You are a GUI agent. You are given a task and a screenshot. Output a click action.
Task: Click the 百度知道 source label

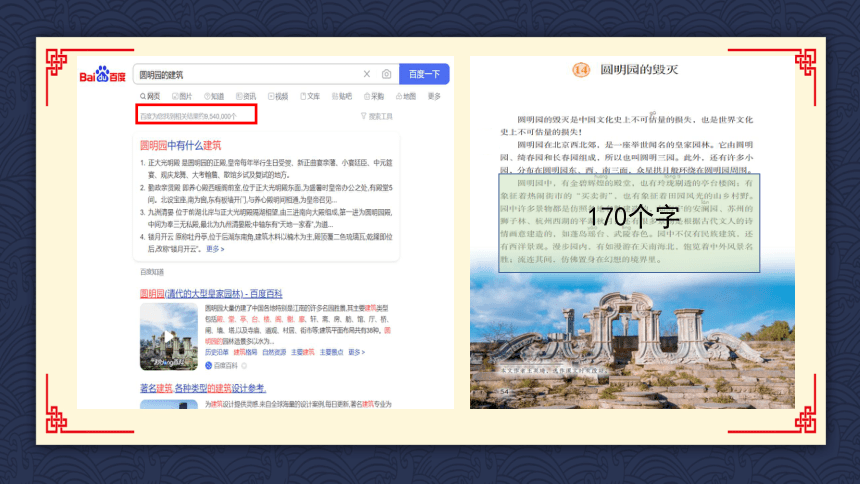(152, 272)
